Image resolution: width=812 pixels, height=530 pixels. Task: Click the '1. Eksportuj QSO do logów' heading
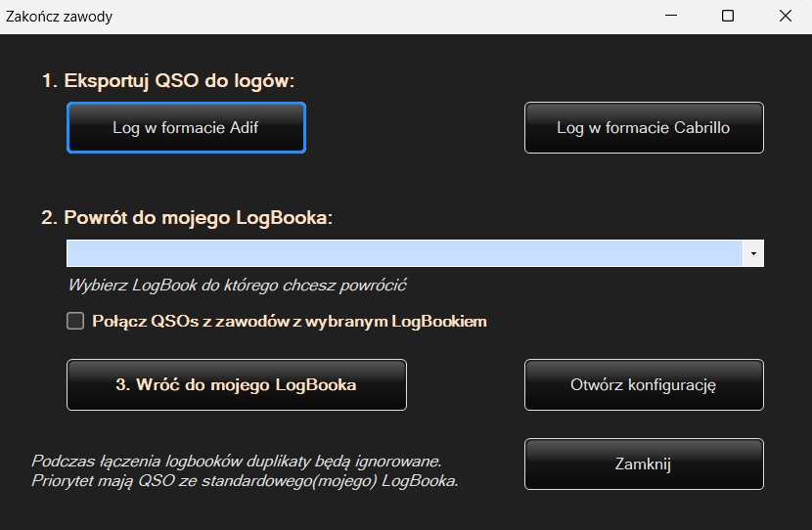point(168,81)
